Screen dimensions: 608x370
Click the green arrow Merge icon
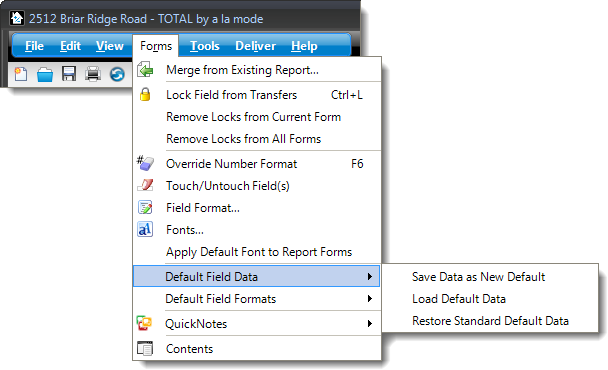[x=145, y=70]
